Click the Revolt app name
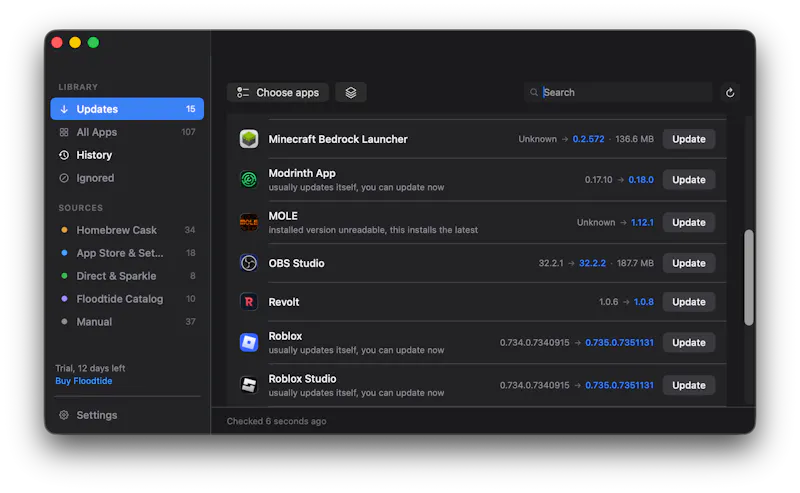Image resolution: width=800 pixels, height=493 pixels. (x=284, y=302)
